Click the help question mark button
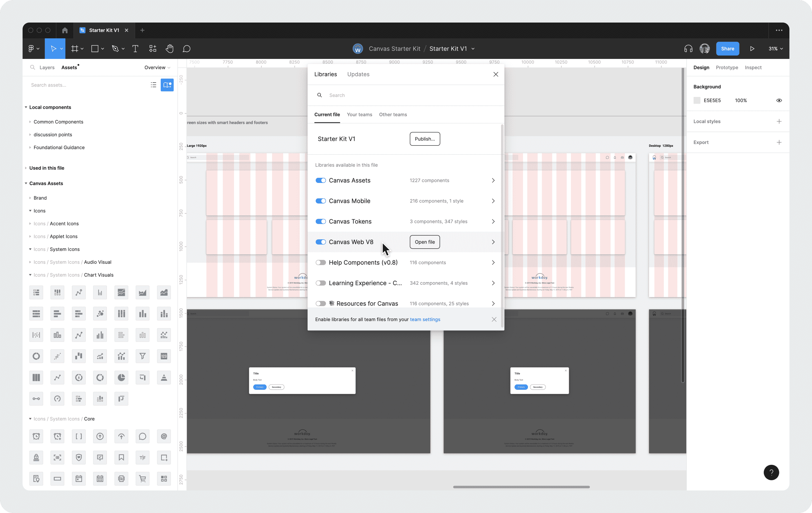Image resolution: width=812 pixels, height=513 pixels. 771,472
